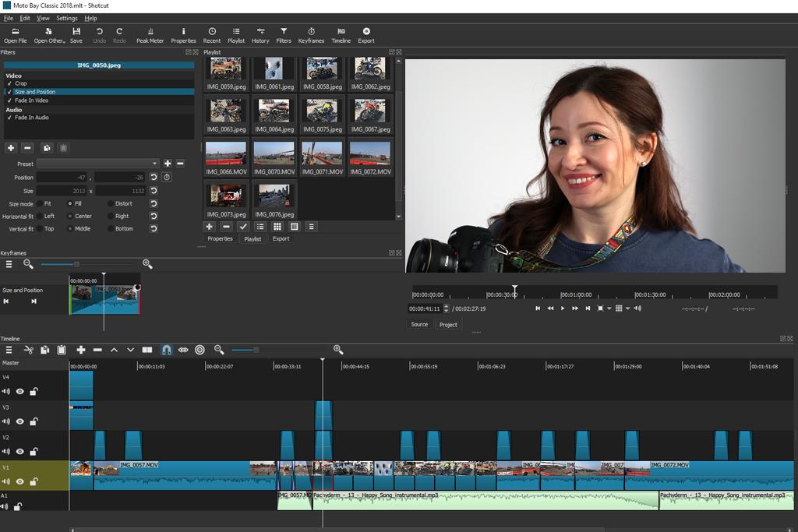Zoom in the keyframes view

147,264
